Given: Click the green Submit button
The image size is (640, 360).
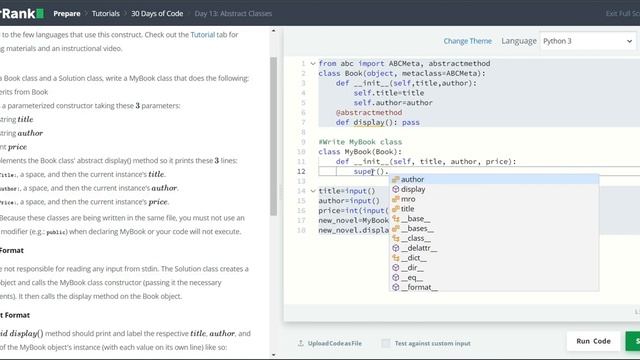Looking at the screenshot, I should coord(633,341).
